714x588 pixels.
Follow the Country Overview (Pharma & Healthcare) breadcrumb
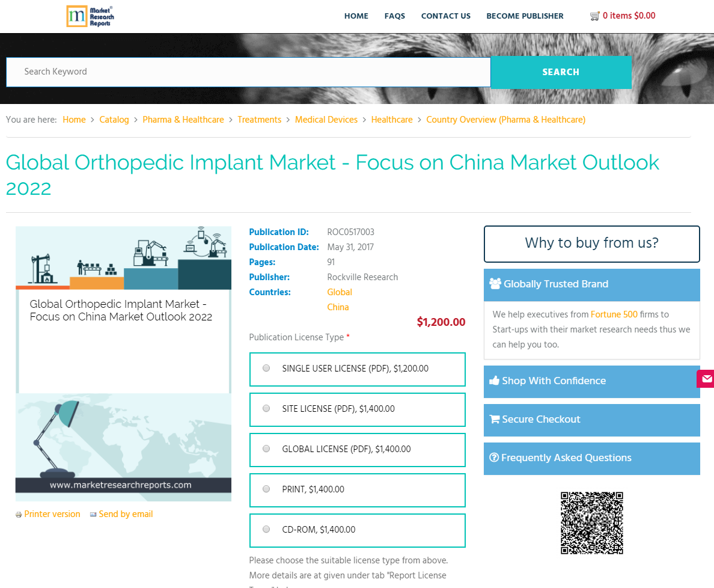coord(505,119)
